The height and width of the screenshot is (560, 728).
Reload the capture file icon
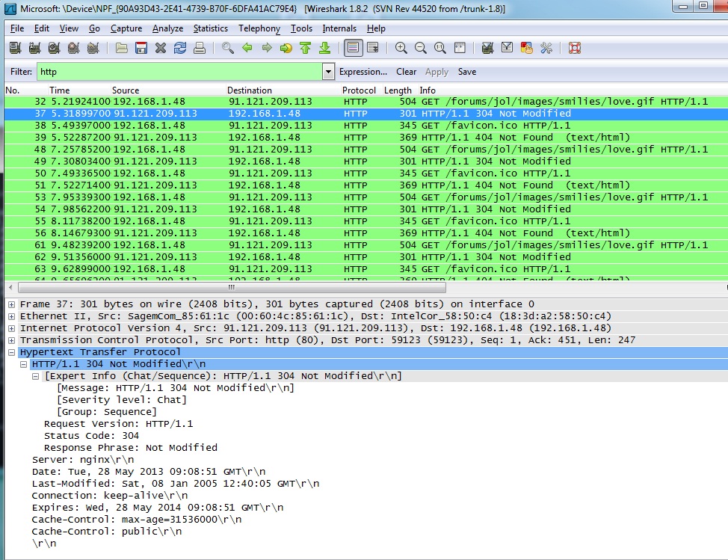[x=180, y=48]
